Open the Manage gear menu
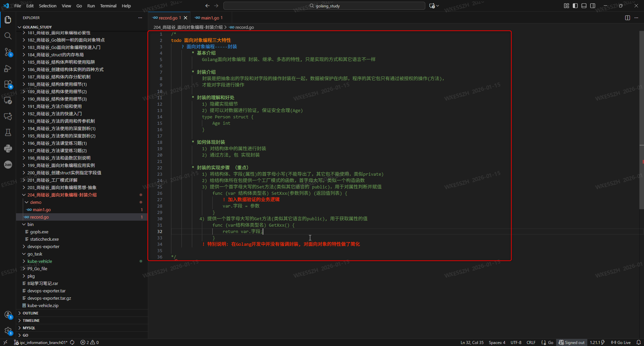644x346 pixels. 8,331
